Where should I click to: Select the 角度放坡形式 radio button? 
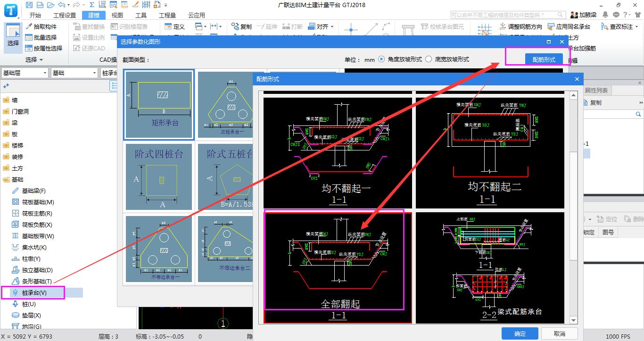(381, 59)
